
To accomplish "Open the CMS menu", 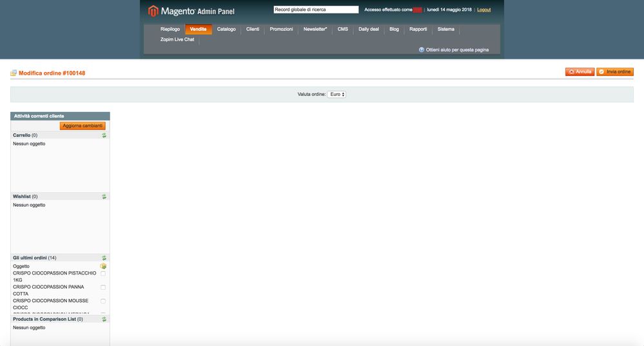I will tap(342, 29).
